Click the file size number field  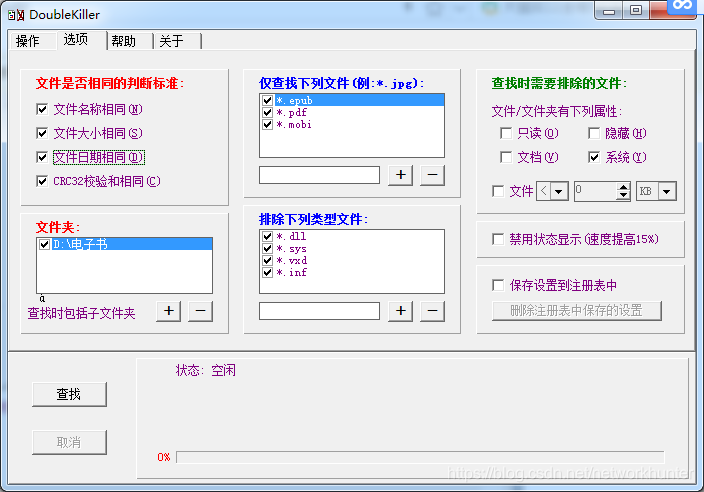click(595, 192)
